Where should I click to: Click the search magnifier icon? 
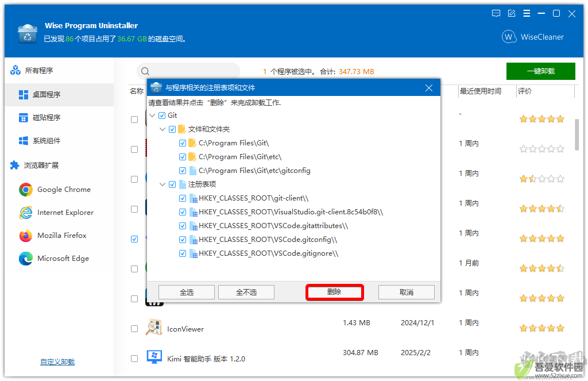click(x=145, y=71)
